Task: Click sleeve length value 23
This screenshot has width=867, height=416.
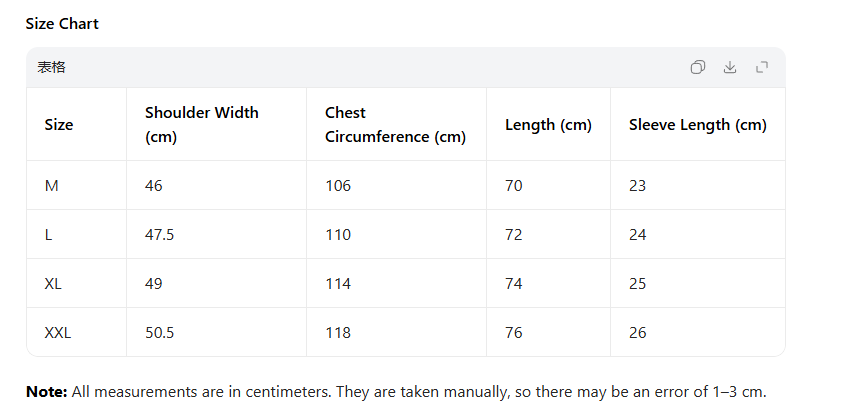Action: click(638, 186)
